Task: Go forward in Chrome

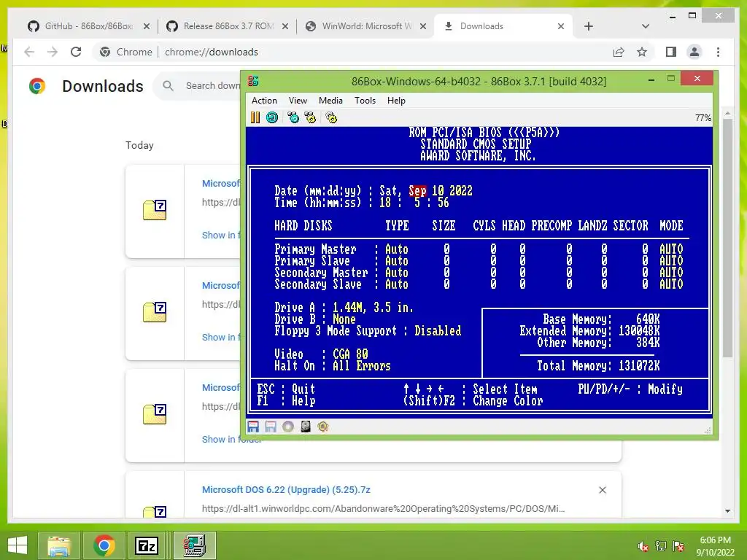Action: pyautogui.click(x=53, y=52)
